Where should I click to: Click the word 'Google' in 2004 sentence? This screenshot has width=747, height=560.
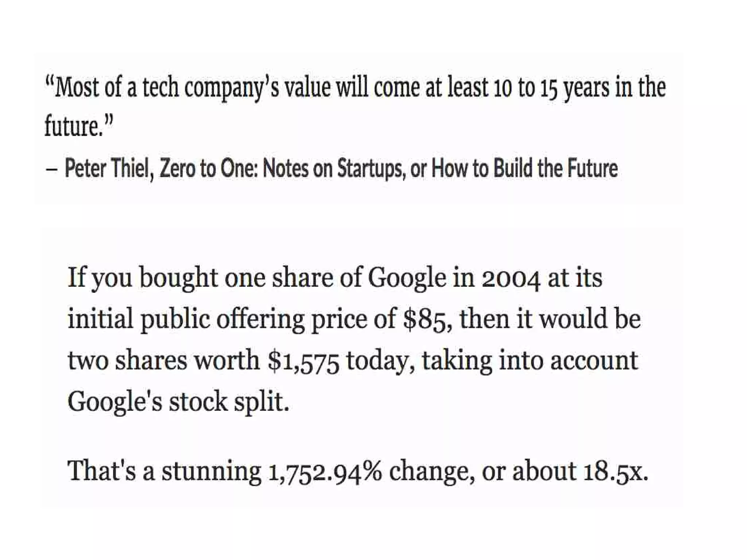pos(407,279)
